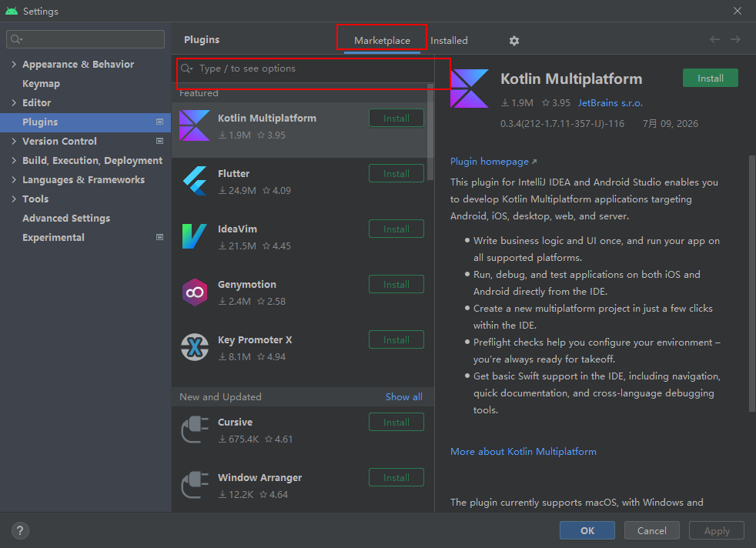Click the OK button
This screenshot has width=756, height=548.
pyautogui.click(x=587, y=530)
